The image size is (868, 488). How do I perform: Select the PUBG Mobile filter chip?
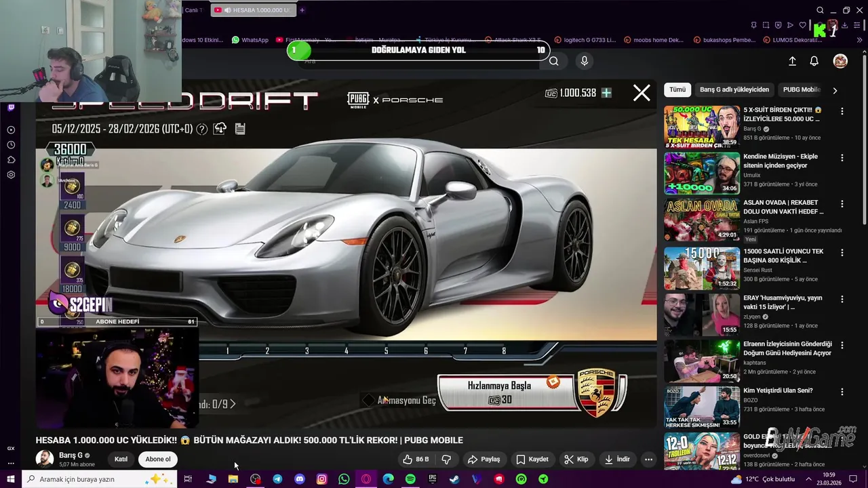click(802, 89)
